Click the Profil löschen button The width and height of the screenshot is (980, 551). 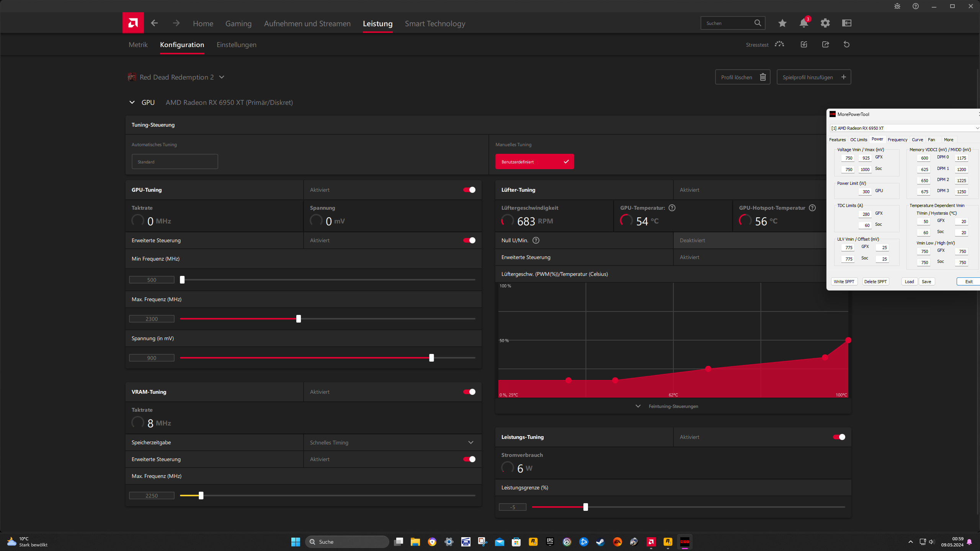(742, 77)
